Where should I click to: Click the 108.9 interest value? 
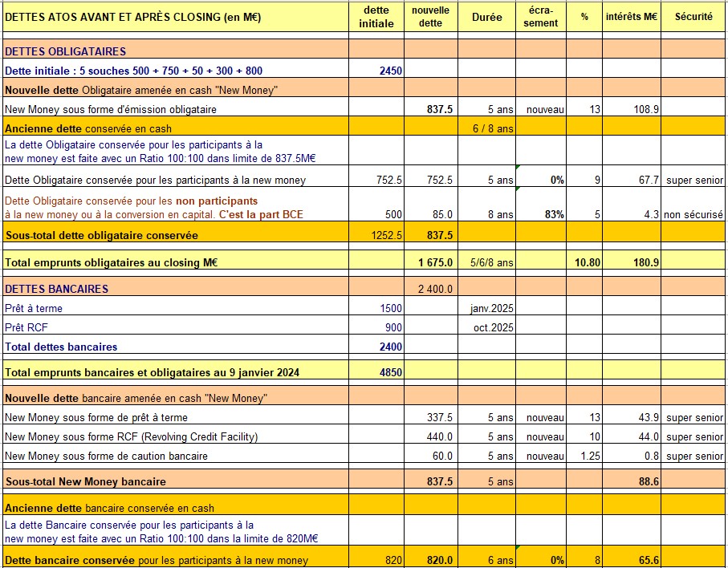(x=646, y=110)
